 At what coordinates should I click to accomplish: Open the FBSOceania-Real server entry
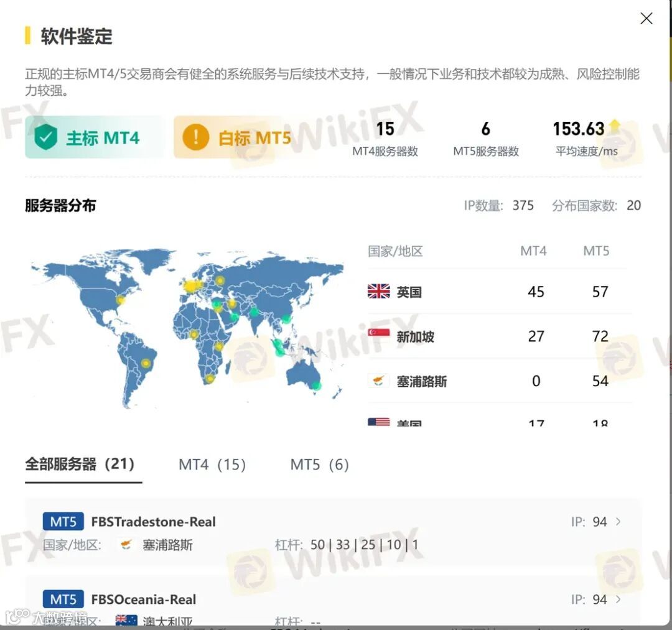coord(333,600)
